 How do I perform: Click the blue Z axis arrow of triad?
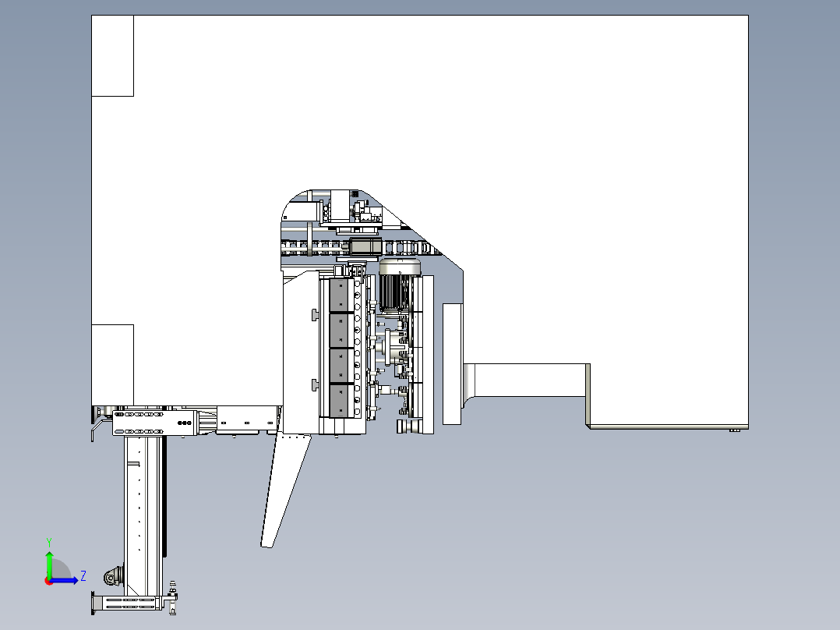point(65,580)
